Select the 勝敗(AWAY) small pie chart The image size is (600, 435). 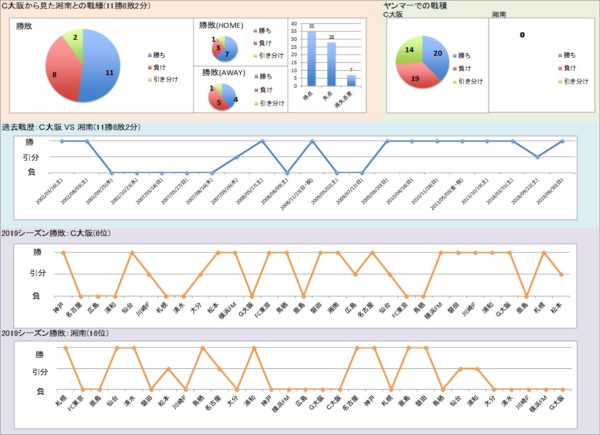pyautogui.click(x=224, y=97)
